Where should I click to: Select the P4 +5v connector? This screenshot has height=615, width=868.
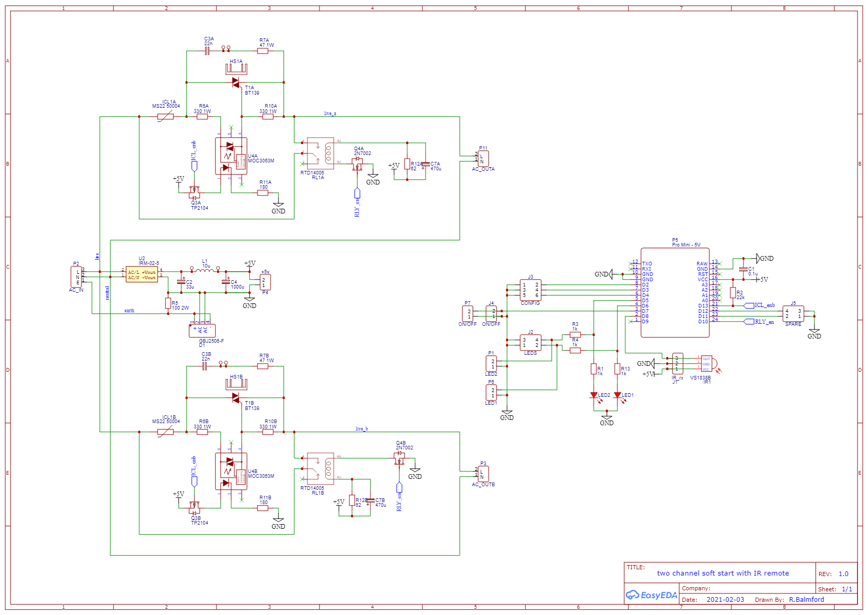265,282
